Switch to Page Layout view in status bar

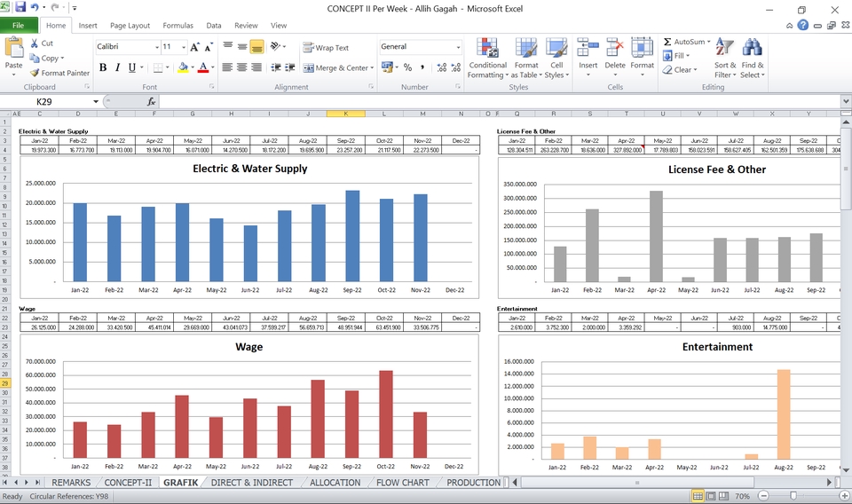[x=710, y=496]
